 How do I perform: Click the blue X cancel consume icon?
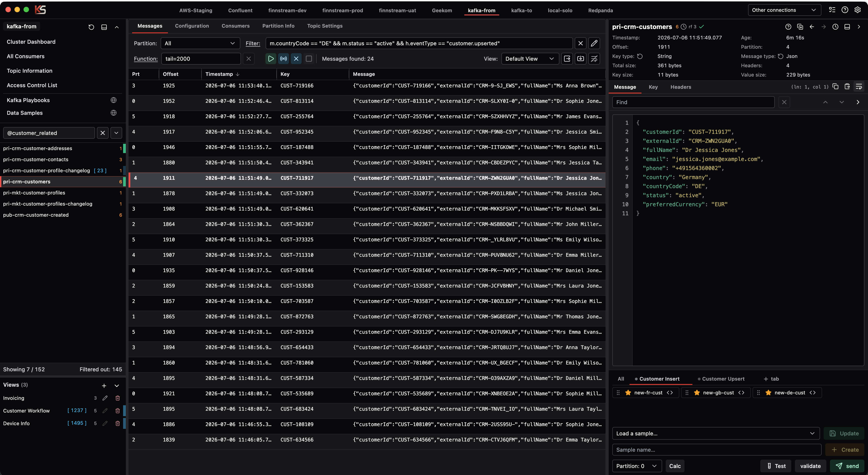tap(296, 59)
